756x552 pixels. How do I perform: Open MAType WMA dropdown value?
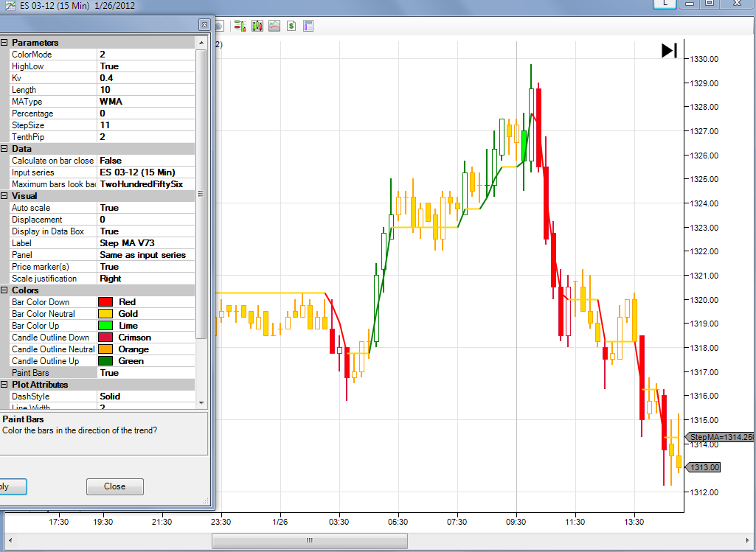point(146,102)
